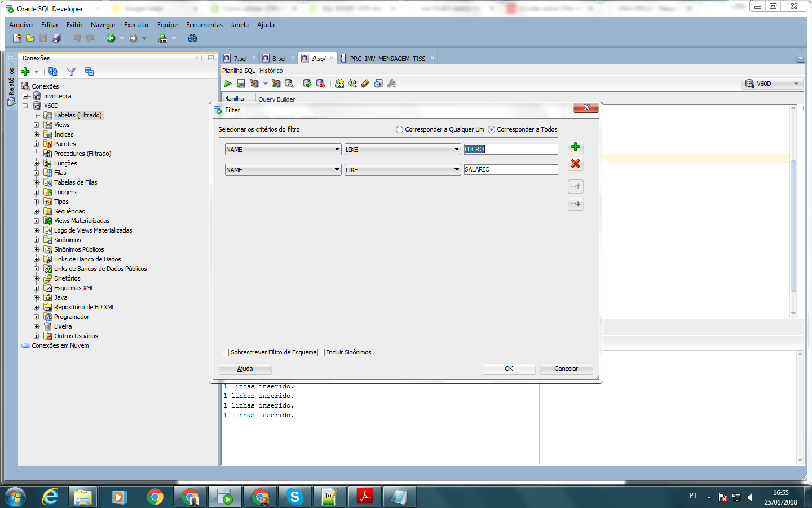Click the Explain Plan icon
This screenshot has width=812, height=508.
click(x=254, y=84)
